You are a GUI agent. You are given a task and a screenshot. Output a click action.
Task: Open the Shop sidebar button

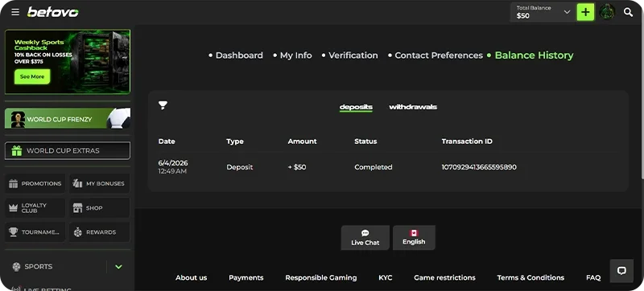tap(99, 207)
